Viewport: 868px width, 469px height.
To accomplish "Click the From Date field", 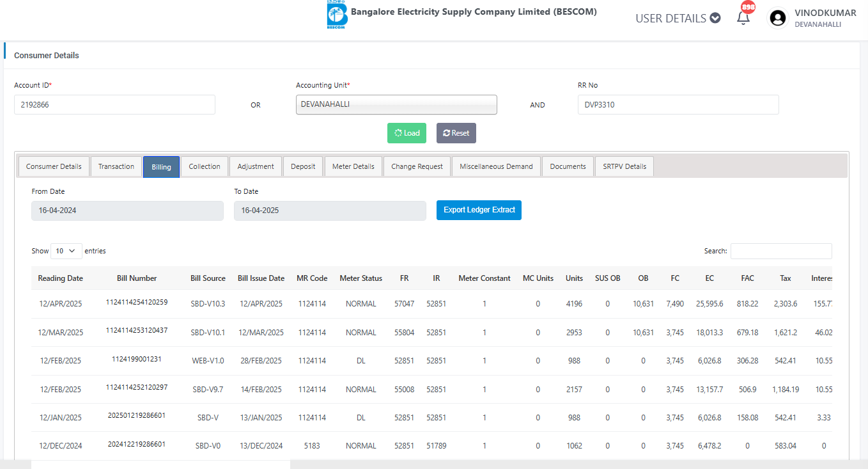I will pos(127,211).
